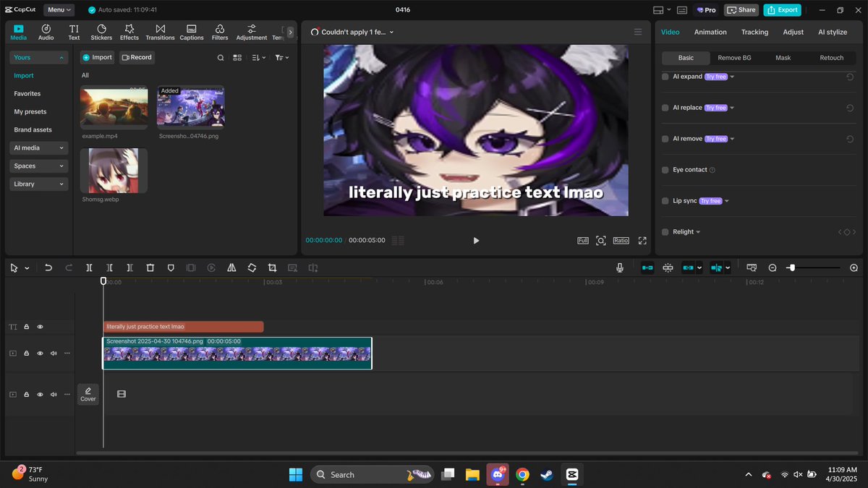Open CapCut app in Windows taskbar

pyautogui.click(x=572, y=475)
